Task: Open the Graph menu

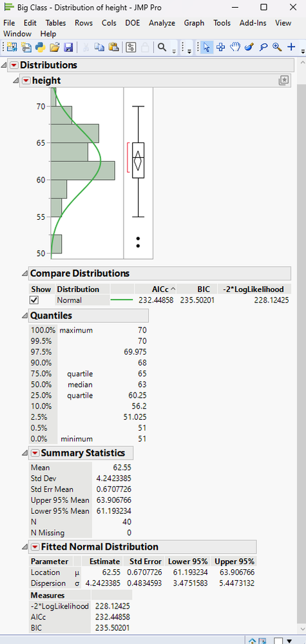Action: tap(194, 23)
